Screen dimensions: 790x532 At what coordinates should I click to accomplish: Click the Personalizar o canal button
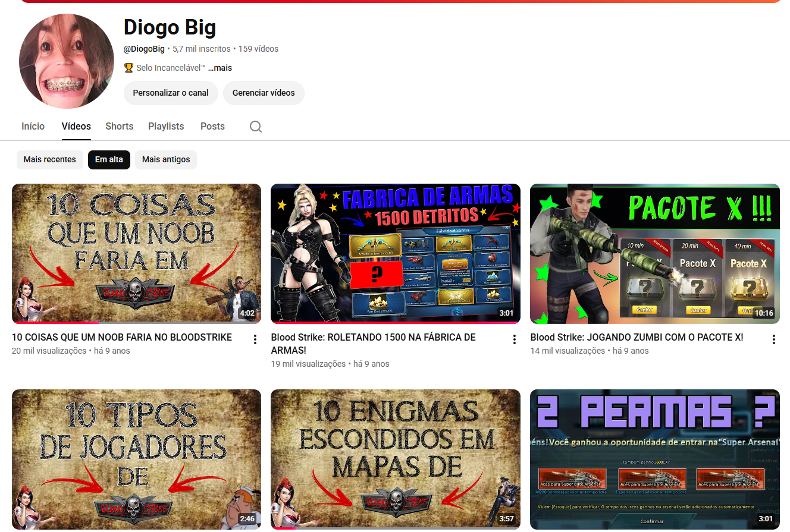tap(171, 93)
